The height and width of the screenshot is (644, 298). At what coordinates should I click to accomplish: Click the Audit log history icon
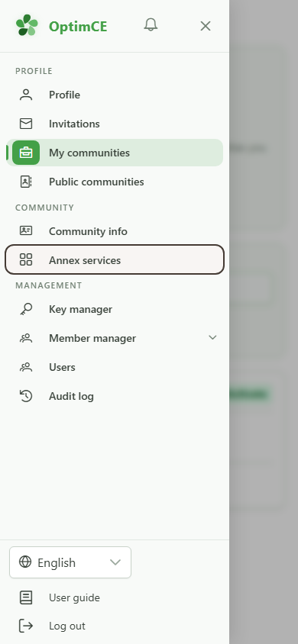(26, 396)
